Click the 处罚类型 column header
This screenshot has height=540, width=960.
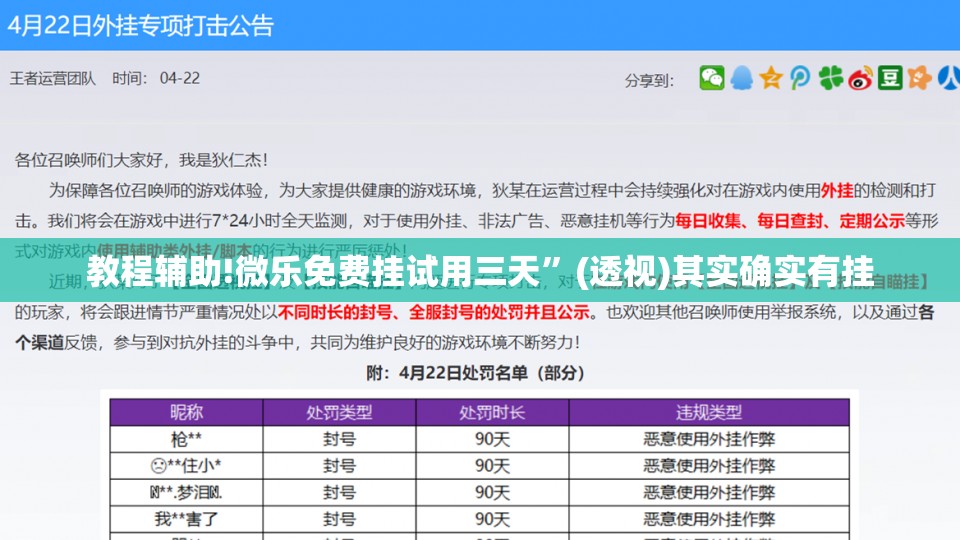[x=339, y=412]
